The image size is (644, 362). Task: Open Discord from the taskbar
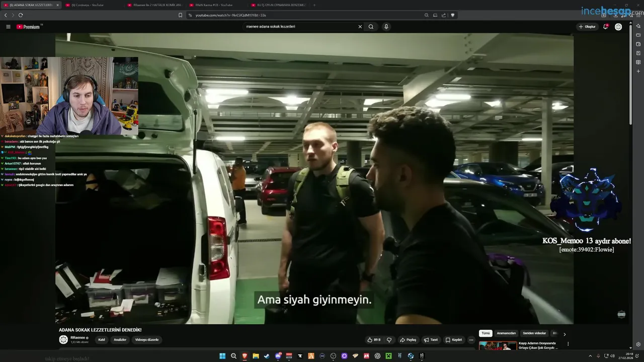[x=278, y=356]
